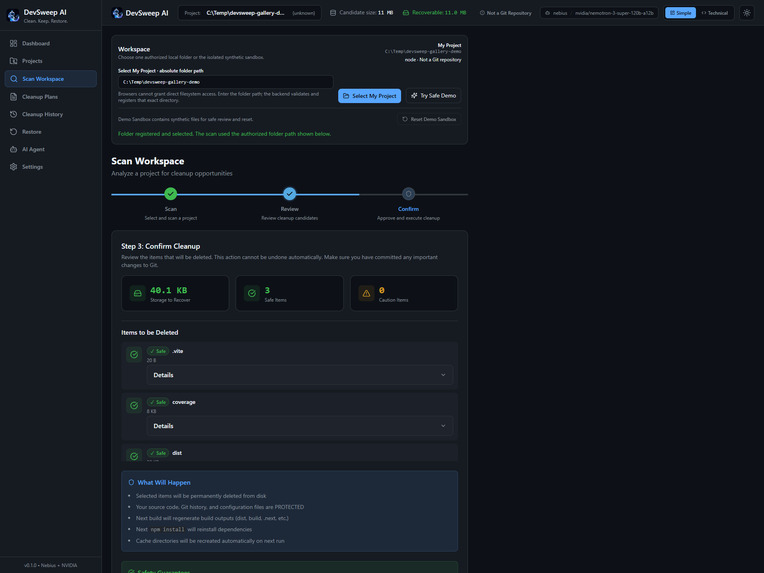Image resolution: width=764 pixels, height=573 pixels.
Task: Click the AI Agent robot icon
Action: pos(14,149)
